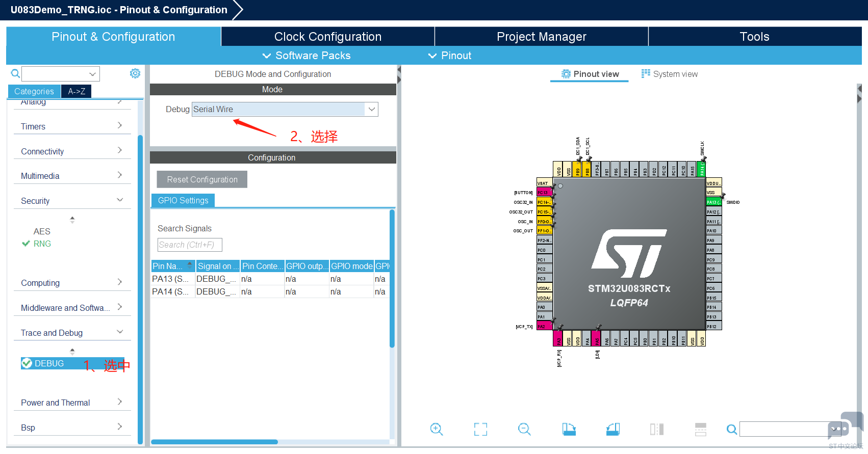Click the gray PA10 pin
This screenshot has width=868, height=454.
pyautogui.click(x=714, y=231)
